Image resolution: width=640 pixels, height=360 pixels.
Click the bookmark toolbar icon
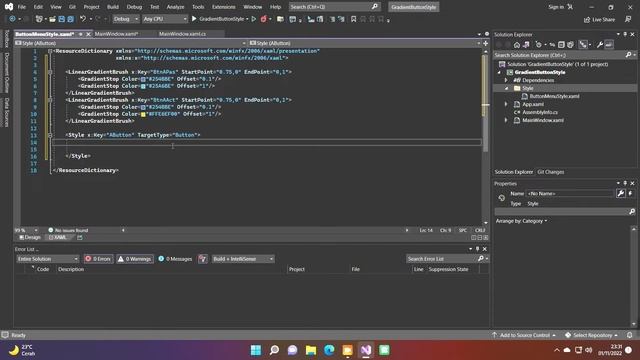point(353,19)
